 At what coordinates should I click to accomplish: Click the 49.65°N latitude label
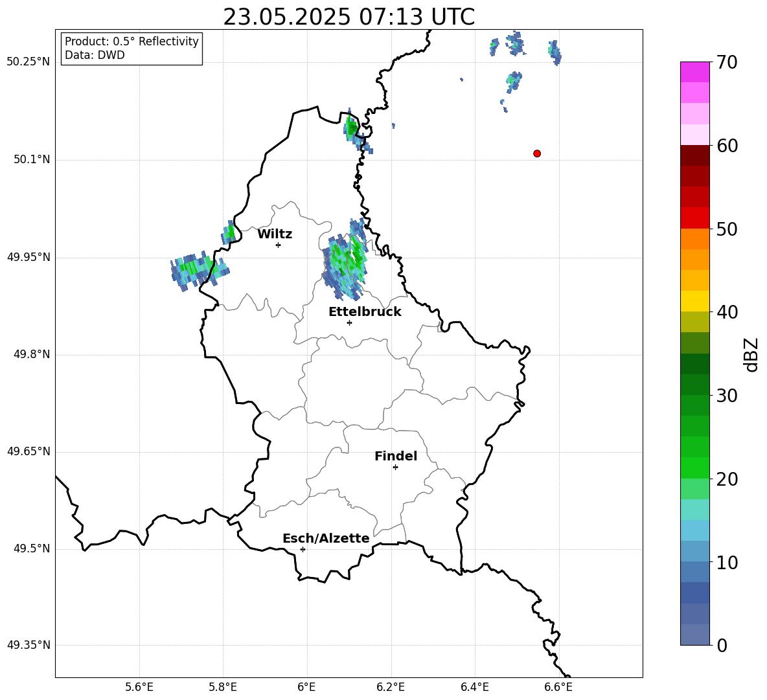pos(29,451)
